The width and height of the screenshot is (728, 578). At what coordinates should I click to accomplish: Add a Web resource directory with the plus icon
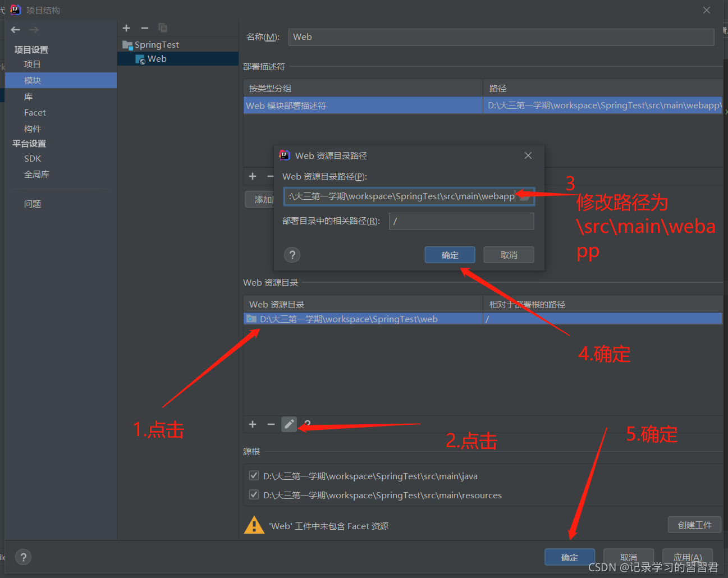[x=253, y=424]
